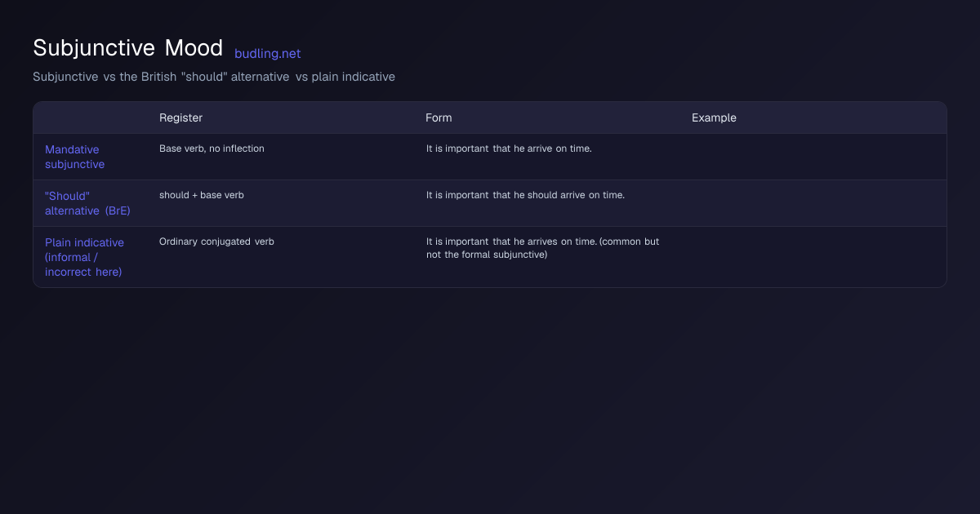Click empty Example cell in Plain indicative row
Viewport: 980px width, 514px height.
pyautogui.click(x=813, y=257)
